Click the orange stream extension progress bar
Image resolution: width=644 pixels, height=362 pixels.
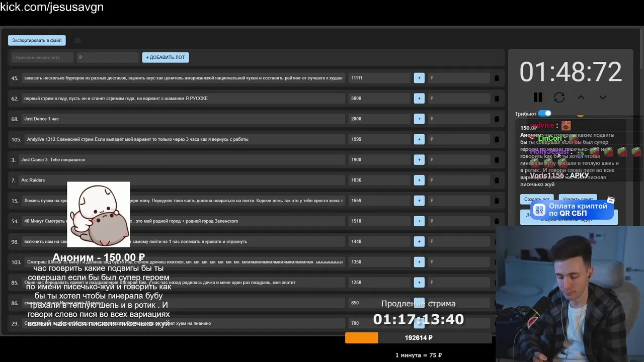(361, 338)
